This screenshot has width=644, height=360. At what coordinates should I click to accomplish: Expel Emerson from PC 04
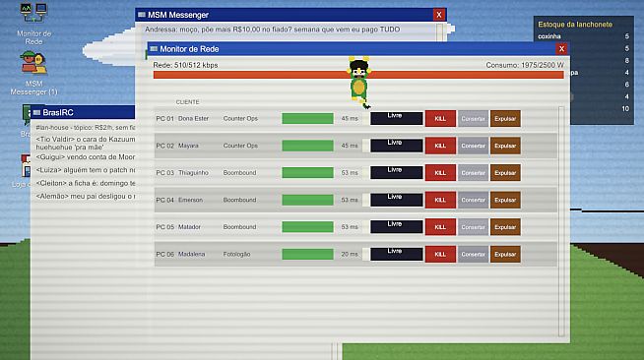coord(505,200)
